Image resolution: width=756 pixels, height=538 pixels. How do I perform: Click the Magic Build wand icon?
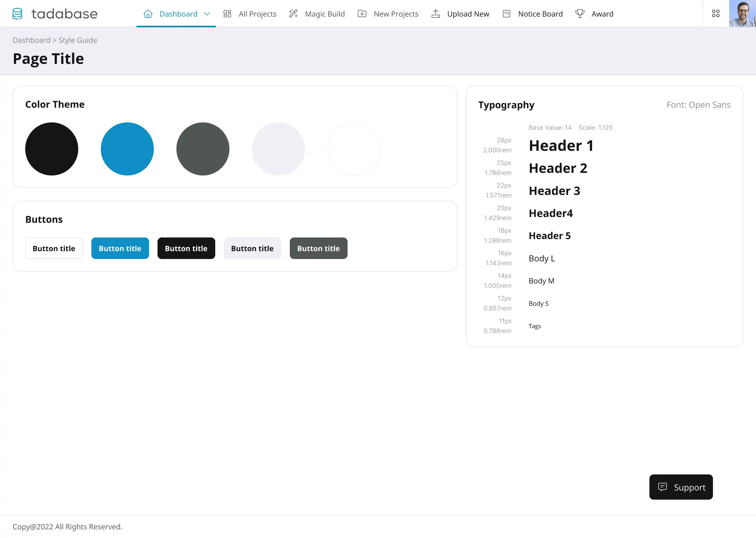pos(293,14)
